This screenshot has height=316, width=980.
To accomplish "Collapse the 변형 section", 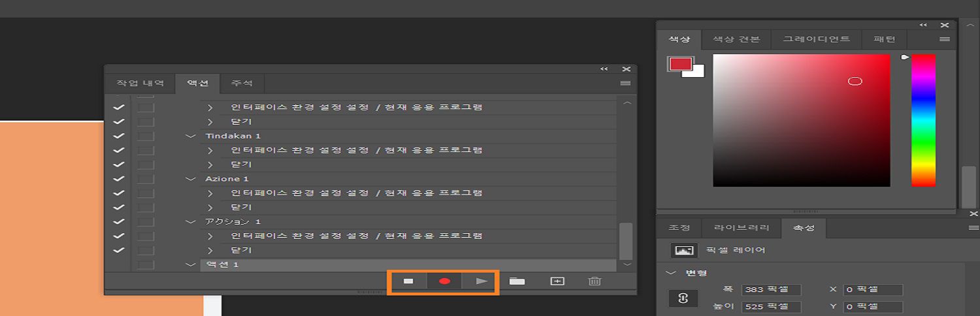I will point(671,272).
